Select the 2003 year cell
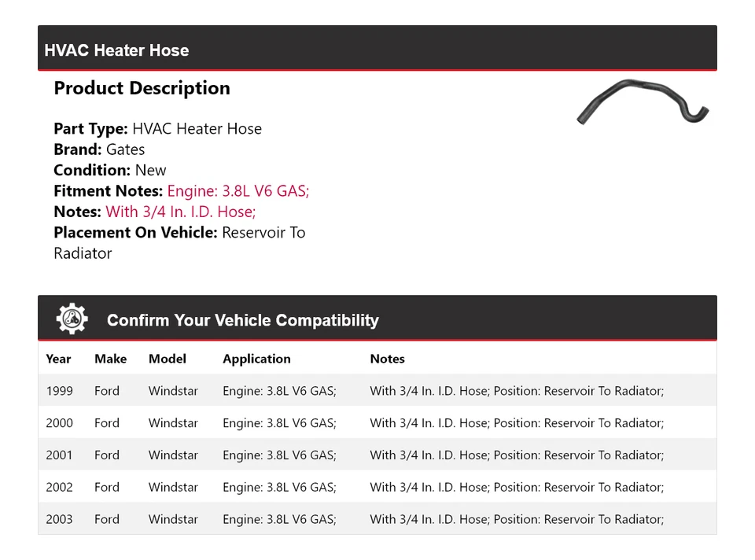The image size is (755, 560). click(59, 519)
